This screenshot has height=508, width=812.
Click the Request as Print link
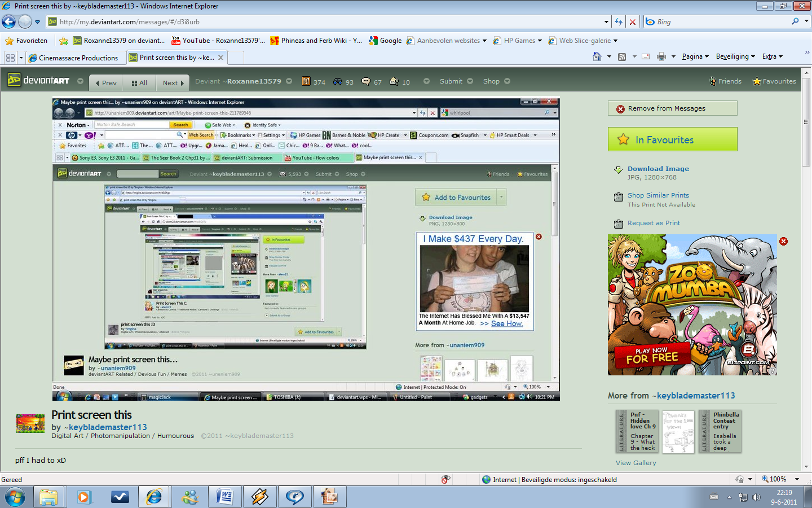[654, 223]
